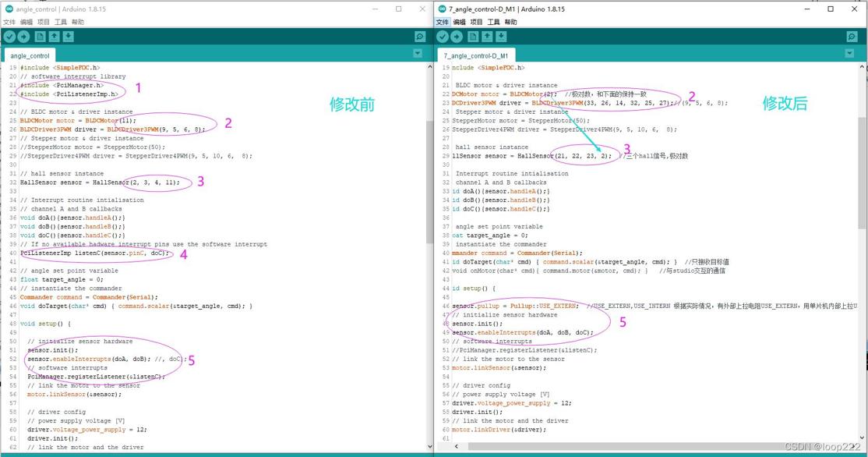This screenshot has width=868, height=457.
Task: Click line '#include <PciManager.h>' in angle_control
Action: pos(62,85)
